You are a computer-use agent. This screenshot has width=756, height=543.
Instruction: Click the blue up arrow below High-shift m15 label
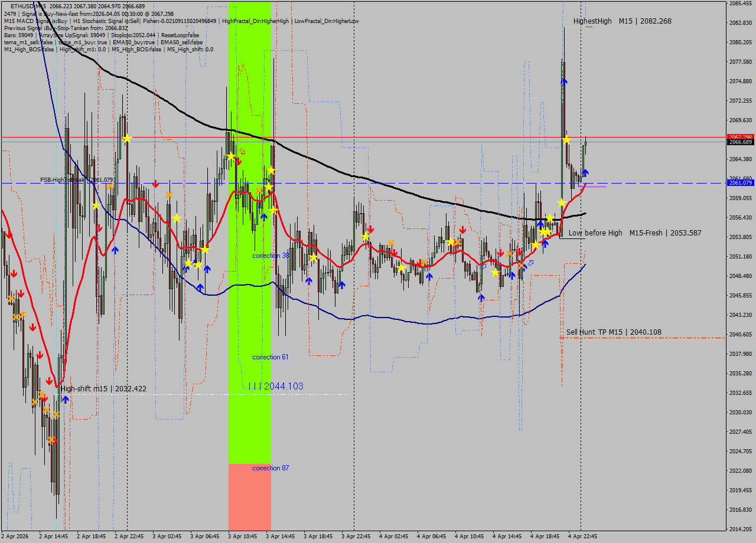(65, 400)
